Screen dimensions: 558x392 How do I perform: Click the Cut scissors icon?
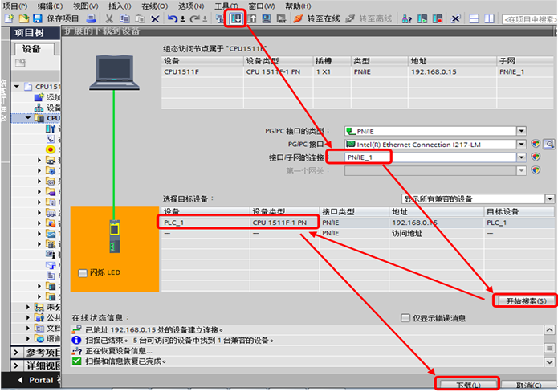coord(109,18)
